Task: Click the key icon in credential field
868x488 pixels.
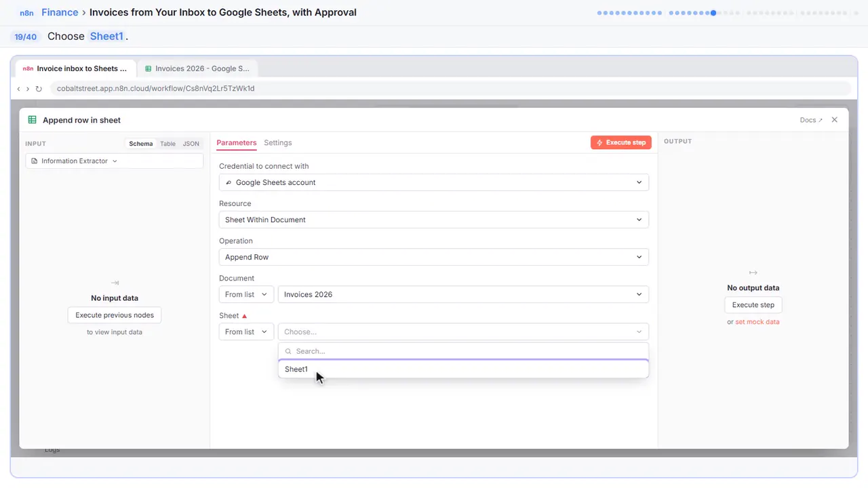Action: (x=229, y=182)
